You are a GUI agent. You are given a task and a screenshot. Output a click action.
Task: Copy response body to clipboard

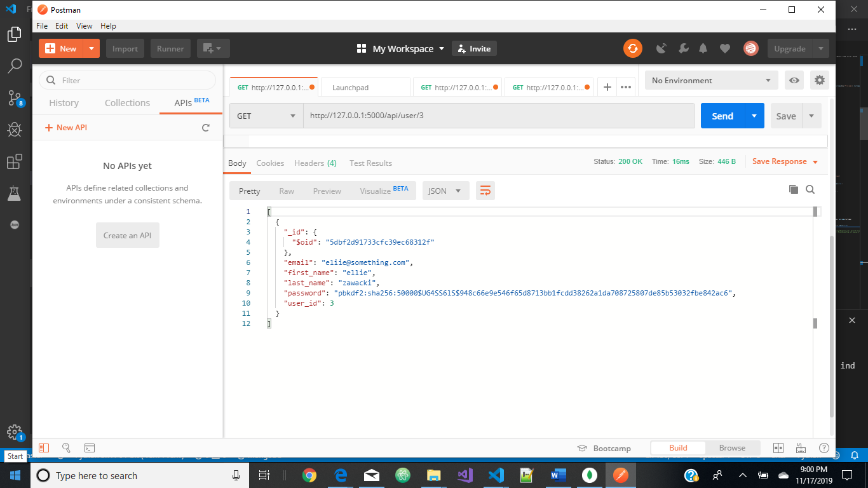[793, 189]
